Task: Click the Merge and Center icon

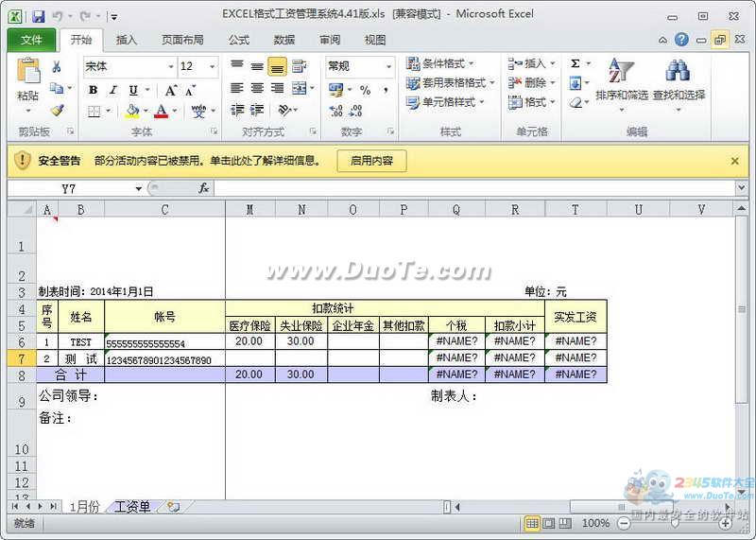Action: tap(300, 88)
